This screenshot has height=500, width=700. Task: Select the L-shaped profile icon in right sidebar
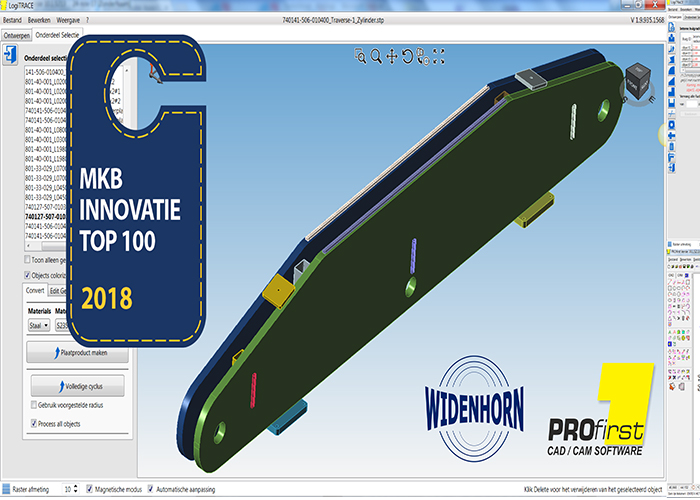[x=671, y=93]
